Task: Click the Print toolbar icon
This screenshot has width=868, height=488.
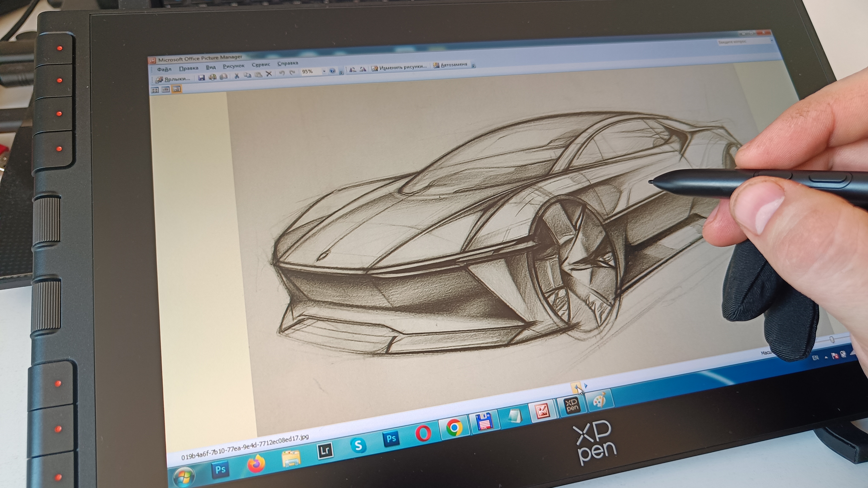Action: (x=213, y=77)
